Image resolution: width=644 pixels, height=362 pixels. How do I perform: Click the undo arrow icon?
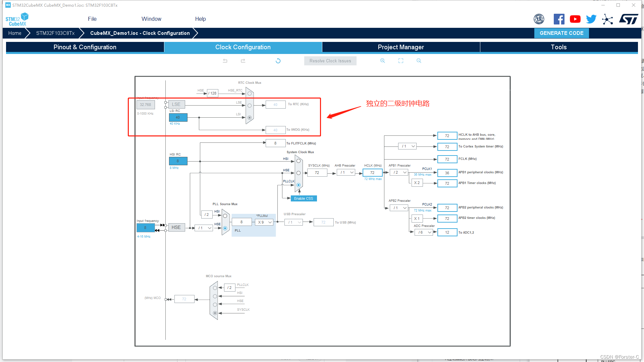coord(225,61)
